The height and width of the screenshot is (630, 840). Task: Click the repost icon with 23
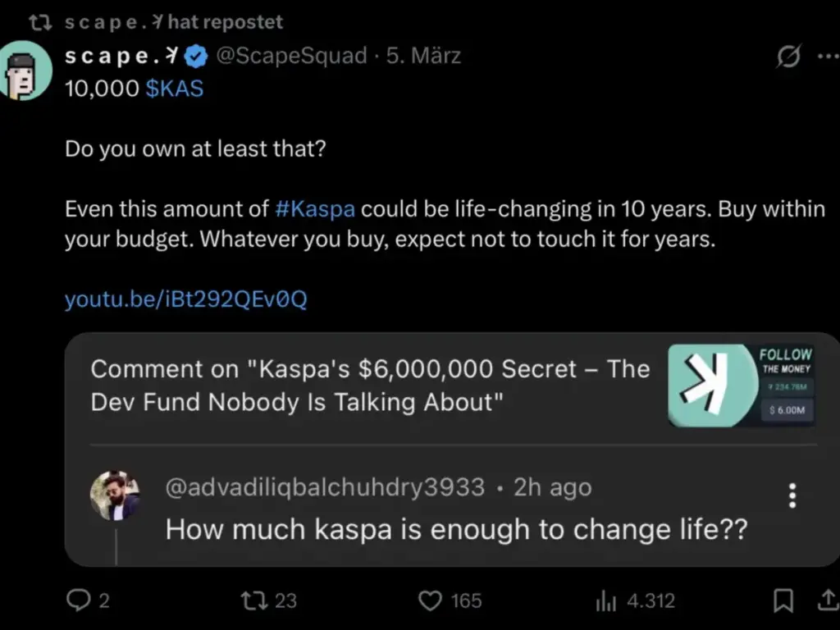click(252, 601)
